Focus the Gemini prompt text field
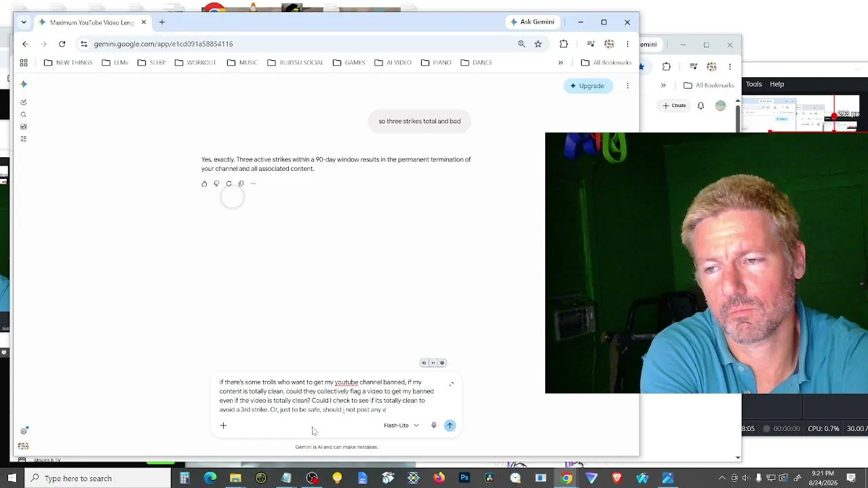Screen dimensions: 868x488 (x=327, y=396)
